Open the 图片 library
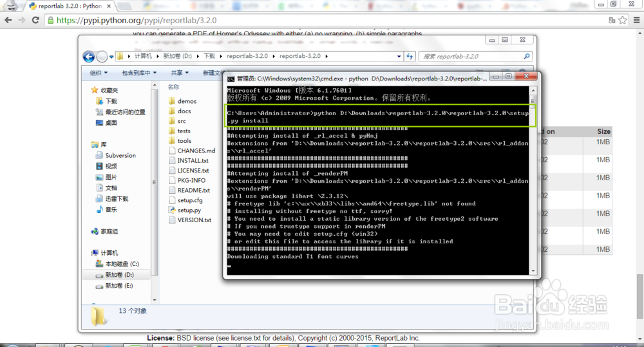 [x=107, y=177]
